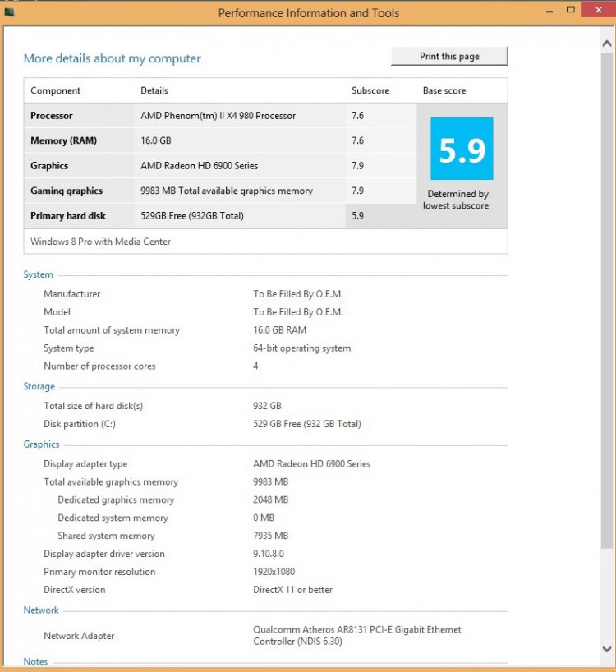Click the Component column header

(x=55, y=91)
